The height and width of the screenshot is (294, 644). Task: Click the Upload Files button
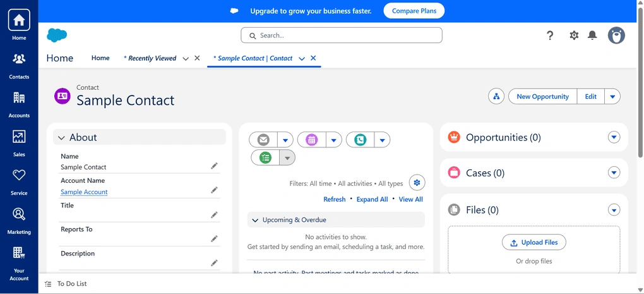534,243
